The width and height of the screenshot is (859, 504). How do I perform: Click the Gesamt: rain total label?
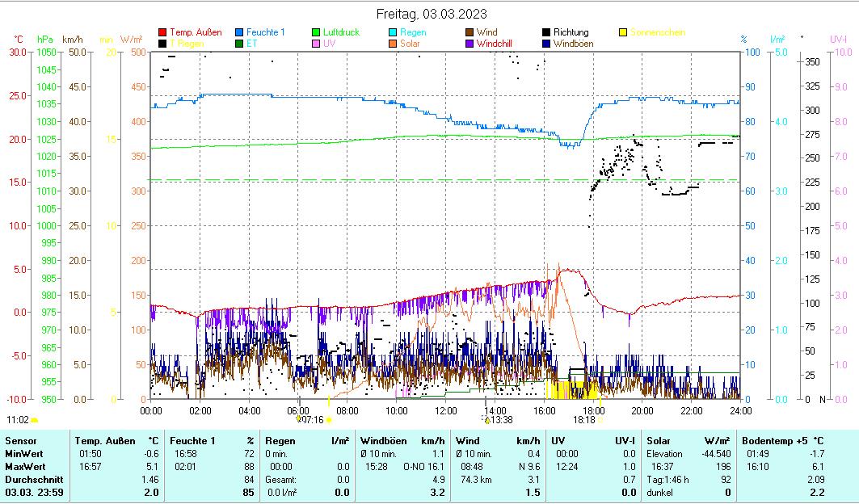282,479
